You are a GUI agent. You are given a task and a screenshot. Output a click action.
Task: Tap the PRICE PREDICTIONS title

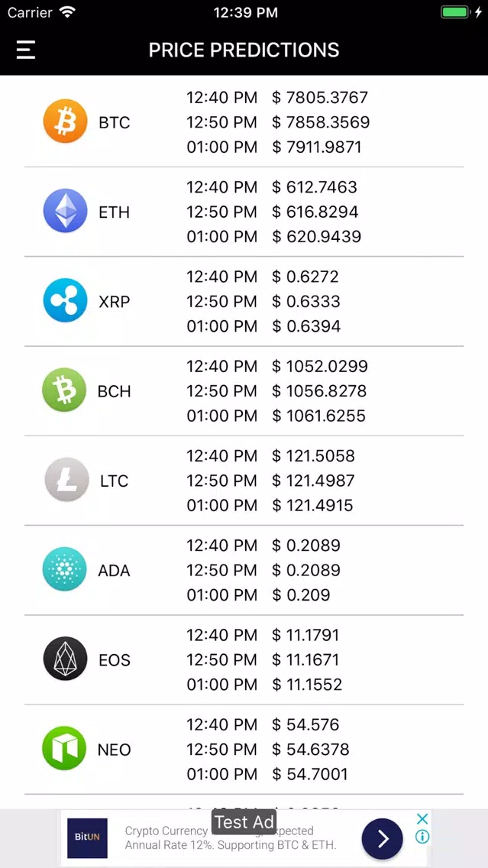(x=244, y=50)
